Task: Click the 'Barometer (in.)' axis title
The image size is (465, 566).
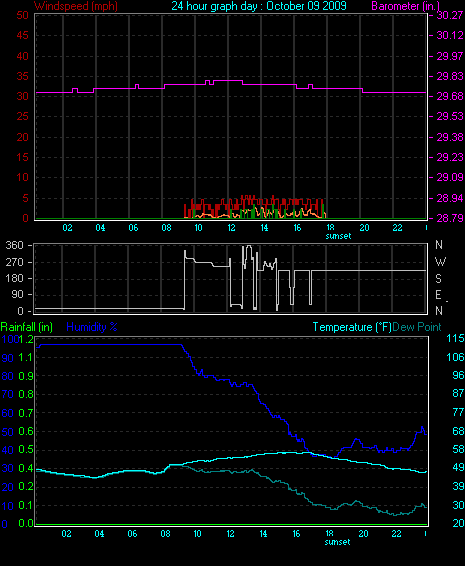Action: [x=406, y=6]
